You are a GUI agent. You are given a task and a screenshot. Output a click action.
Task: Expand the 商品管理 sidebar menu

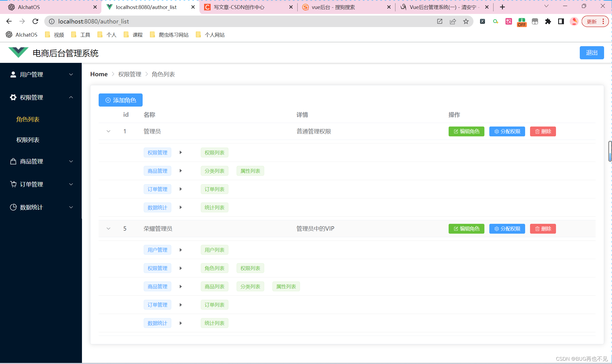(41, 161)
